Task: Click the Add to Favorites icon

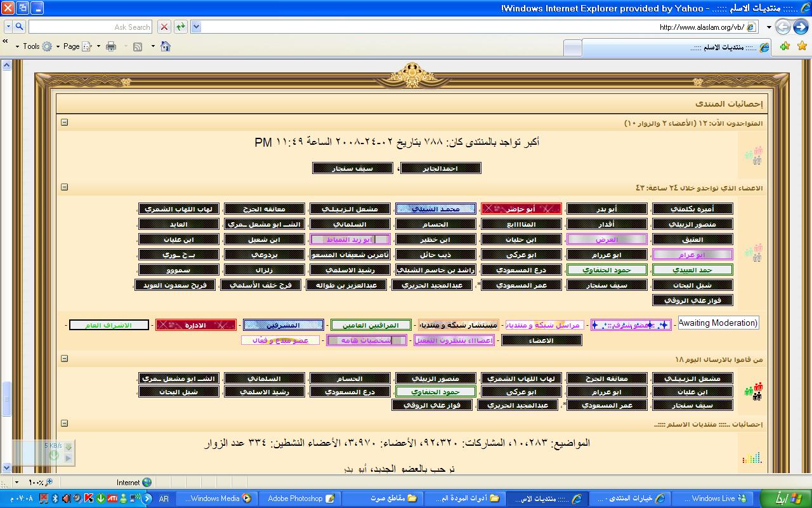Action: coord(785,46)
